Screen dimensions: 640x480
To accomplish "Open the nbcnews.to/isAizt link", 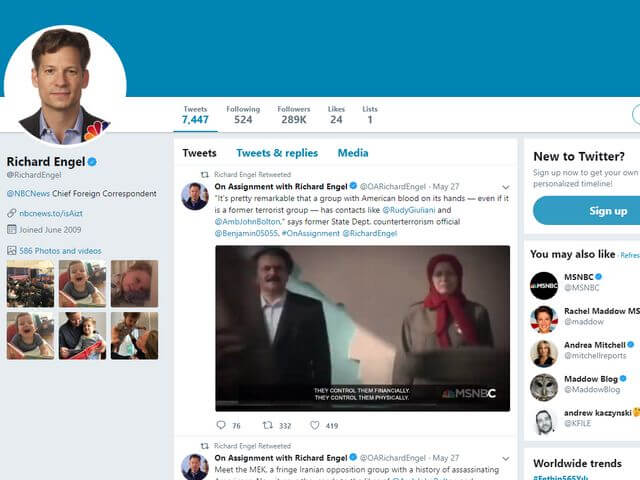I will [51, 213].
